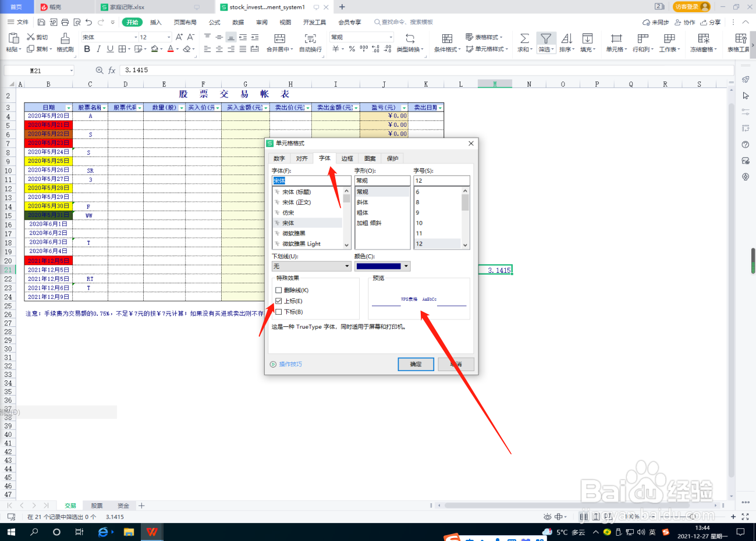Click the Save icon in quick toolbar
Image resolution: width=756 pixels, height=541 pixels.
coord(41,22)
